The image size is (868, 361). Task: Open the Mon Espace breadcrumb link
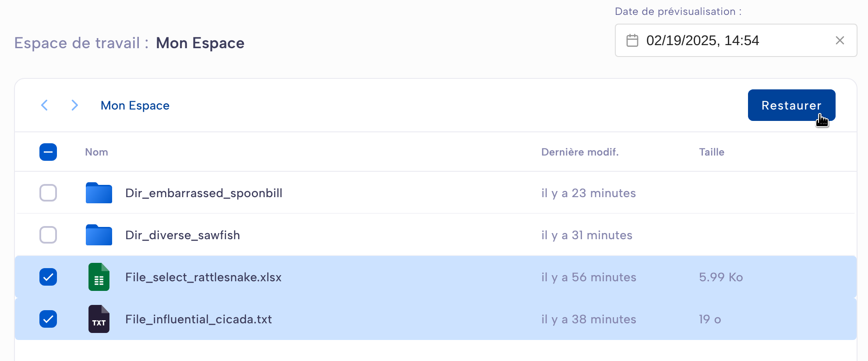click(x=135, y=106)
